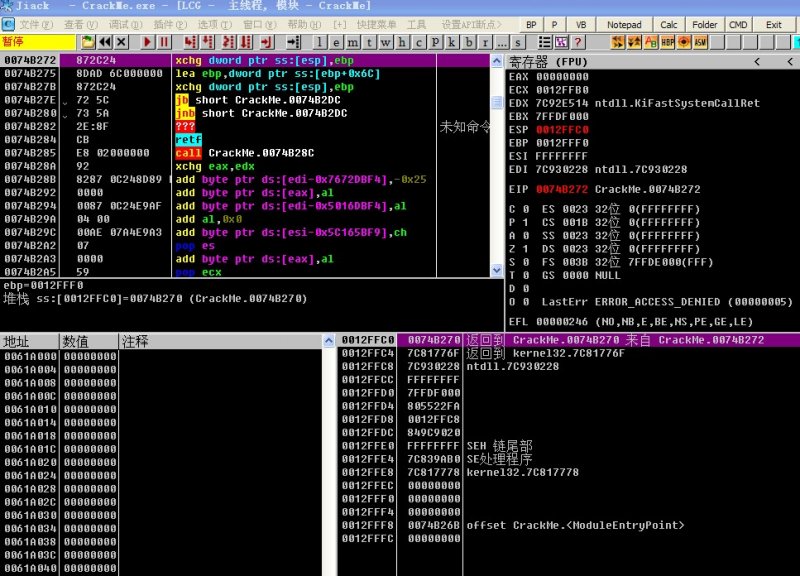Click the dump pane scroll-up arrow
Viewport: 800px width, 576px height.
[329, 341]
